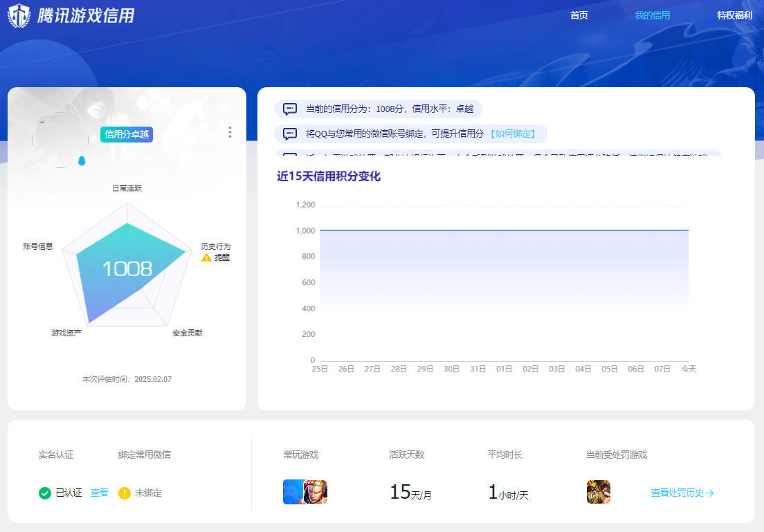Open the 特权福利 nav item
Screen dimensions: 764x532
[x=734, y=15]
